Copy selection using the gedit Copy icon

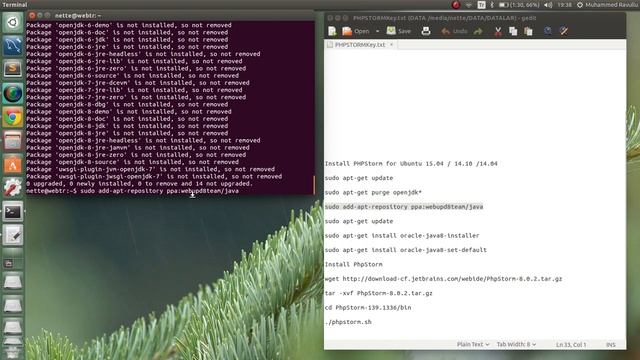click(x=513, y=31)
